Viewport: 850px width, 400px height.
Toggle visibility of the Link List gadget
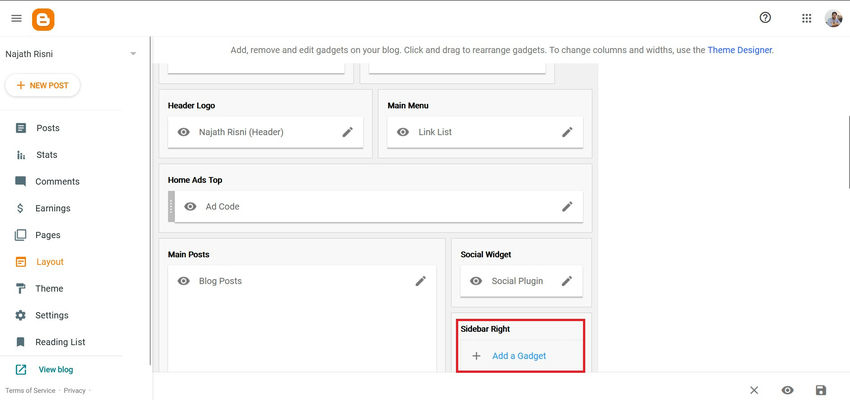click(x=403, y=132)
